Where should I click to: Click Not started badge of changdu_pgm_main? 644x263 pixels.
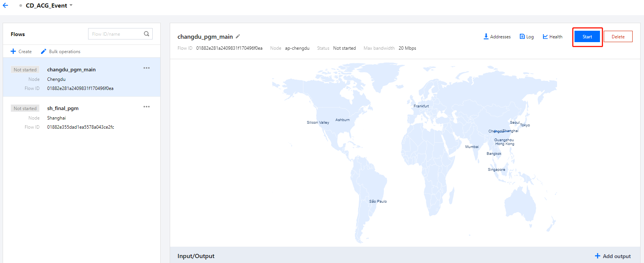25,70
